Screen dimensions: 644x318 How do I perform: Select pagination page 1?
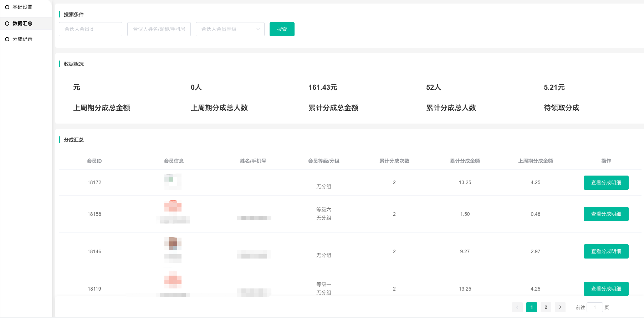click(x=531, y=307)
